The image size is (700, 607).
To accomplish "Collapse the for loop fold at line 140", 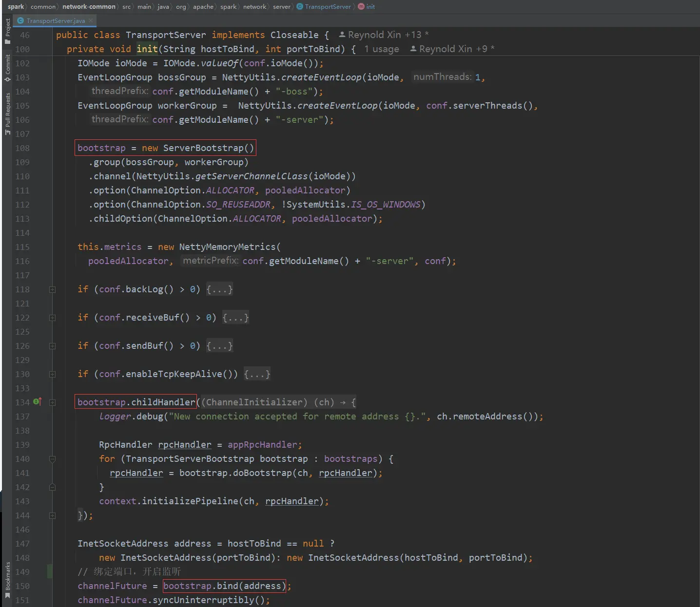I will click(52, 459).
